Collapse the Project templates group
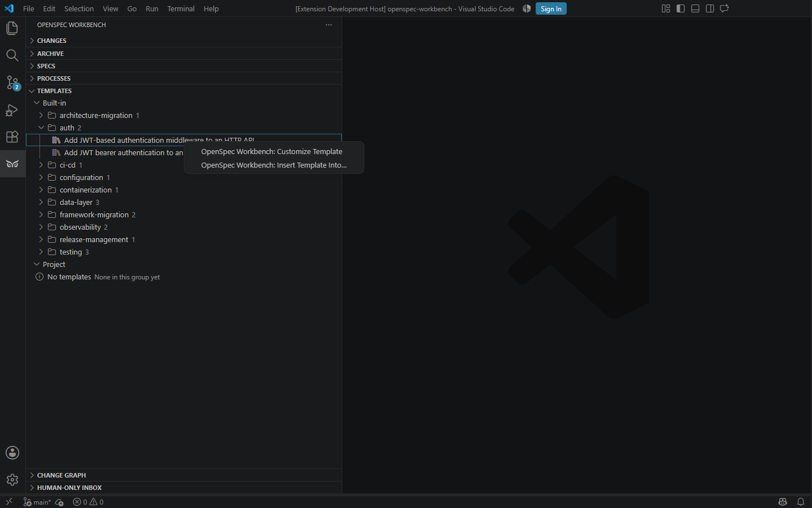Screen dimensions: 812x508 tap(184, 264)
